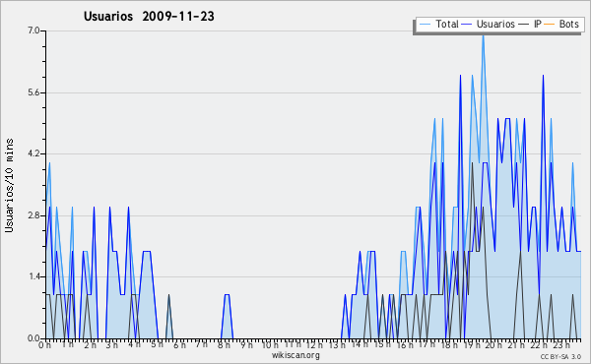Viewport: 591px width, 364px height.
Task: Click the x-axis label '13 h'
Action: [x=337, y=345]
